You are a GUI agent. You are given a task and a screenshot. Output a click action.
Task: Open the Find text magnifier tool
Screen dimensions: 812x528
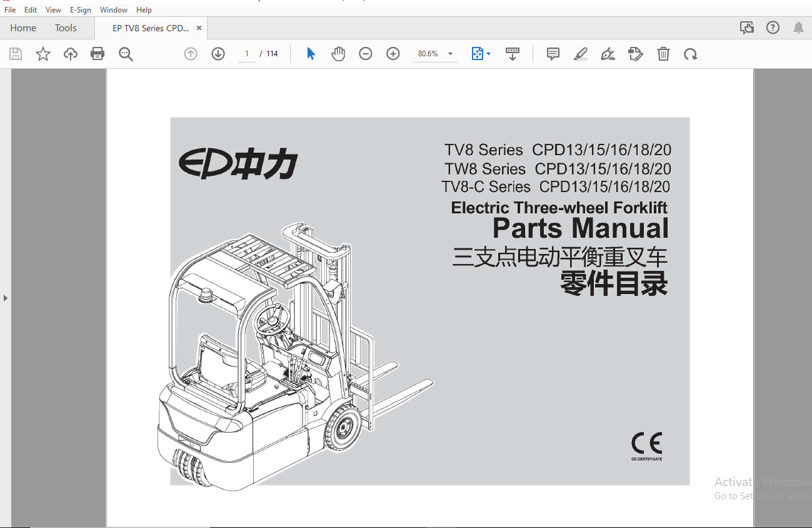click(x=126, y=54)
